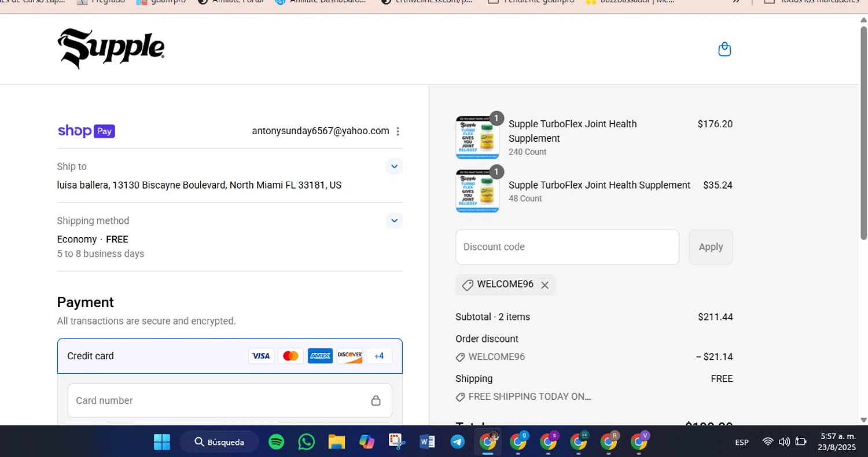The height and width of the screenshot is (457, 868).
Task: Open Chrome profile with V badge
Action: point(639,442)
